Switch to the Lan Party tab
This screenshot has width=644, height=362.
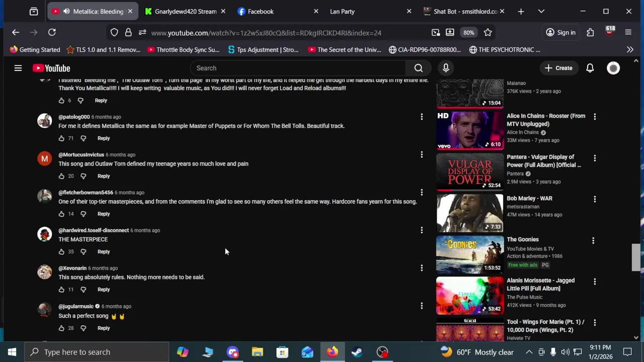[x=370, y=11]
